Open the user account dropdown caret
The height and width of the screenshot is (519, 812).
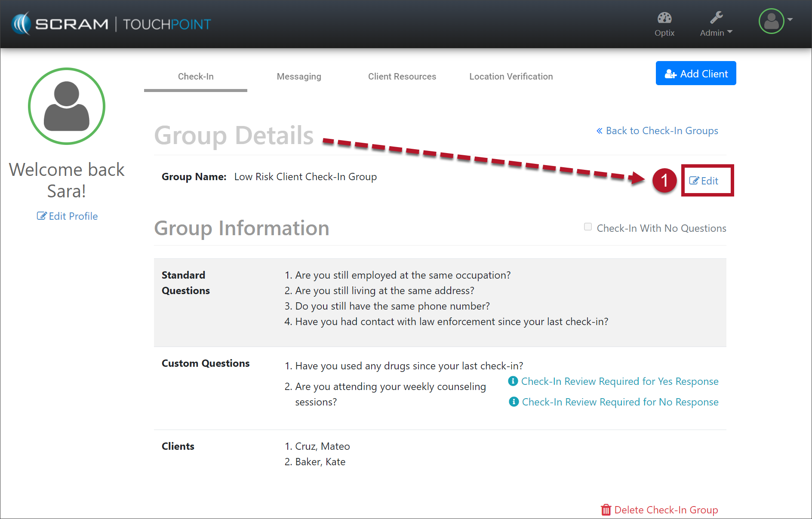[790, 20]
